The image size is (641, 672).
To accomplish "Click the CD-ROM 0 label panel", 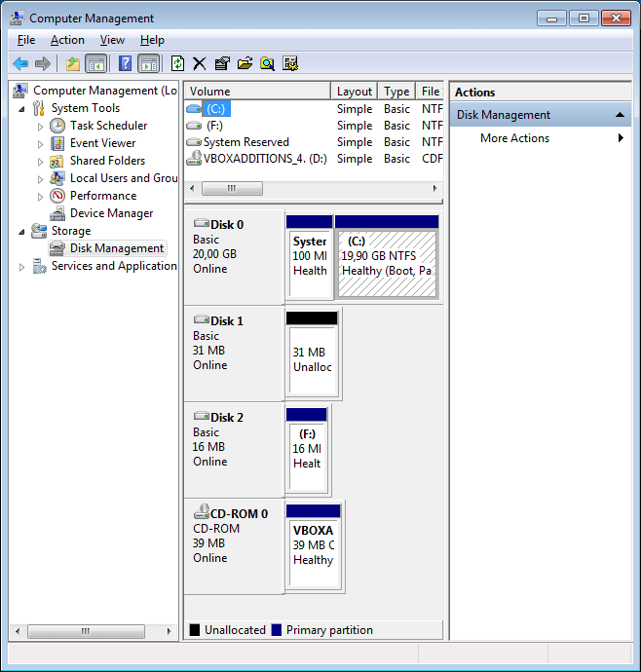I will click(234, 547).
